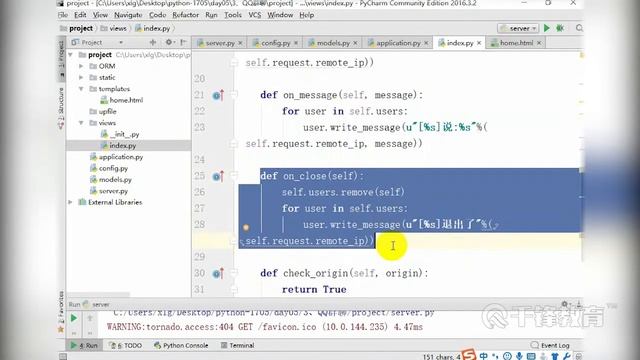The width and height of the screenshot is (640, 360).
Task: Open the File menu
Action: (x=63, y=15)
